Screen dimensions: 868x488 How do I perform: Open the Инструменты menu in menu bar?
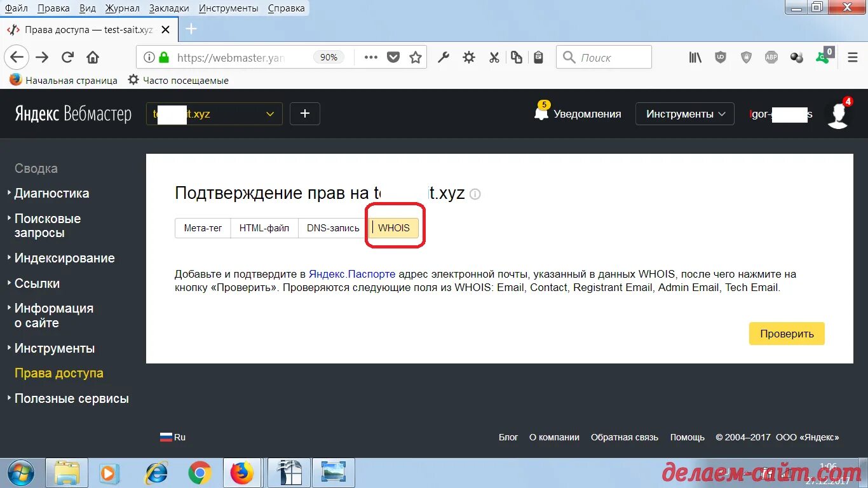[228, 8]
